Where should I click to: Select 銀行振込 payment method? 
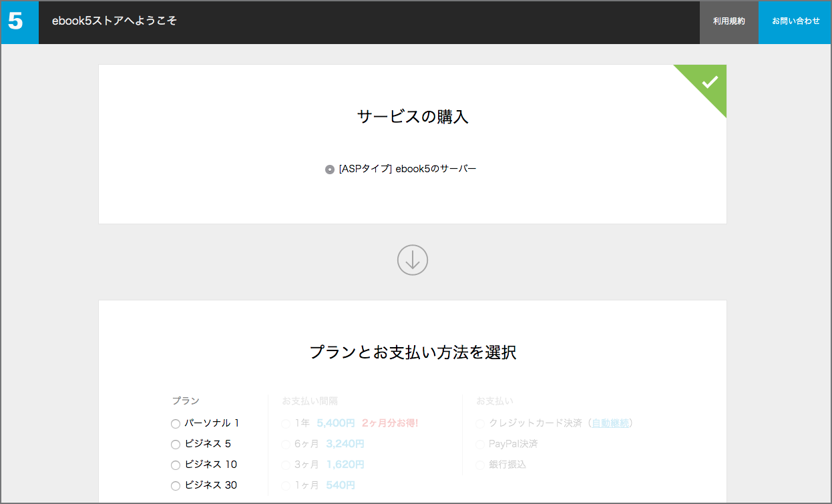480,465
